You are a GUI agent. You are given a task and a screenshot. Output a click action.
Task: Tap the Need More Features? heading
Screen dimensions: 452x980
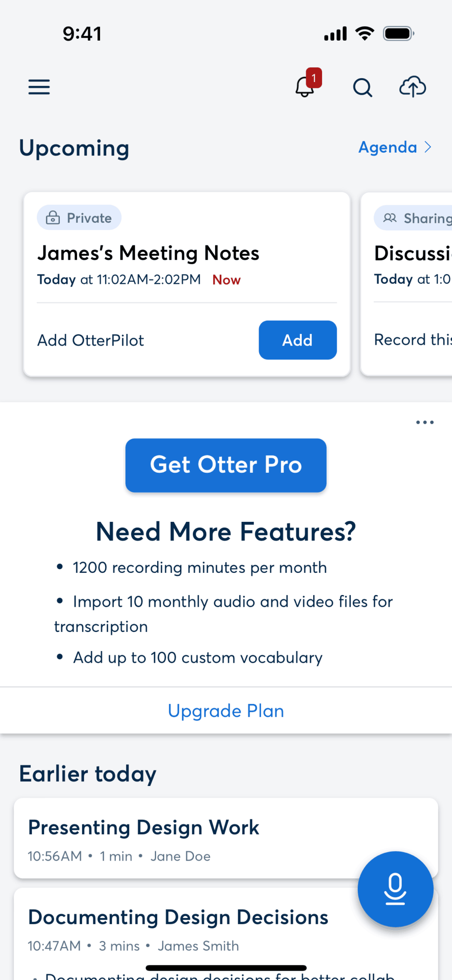pos(226,531)
